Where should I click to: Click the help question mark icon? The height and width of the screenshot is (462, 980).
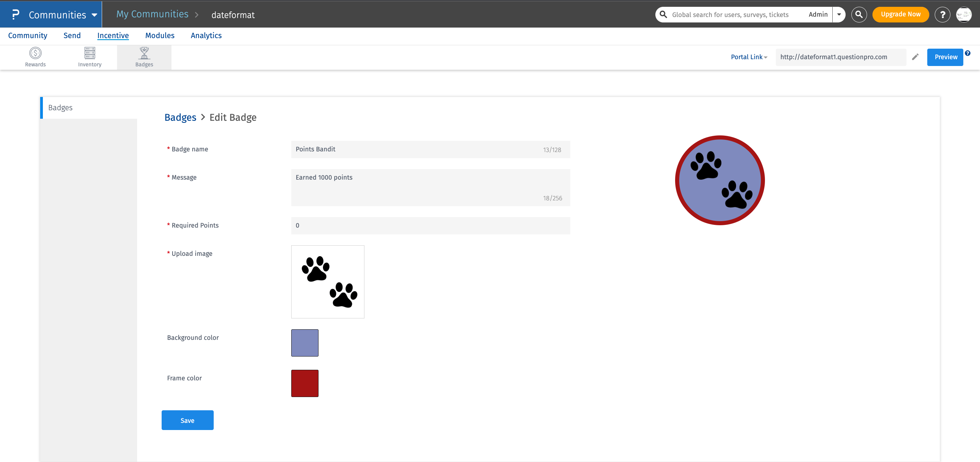[x=942, y=14]
